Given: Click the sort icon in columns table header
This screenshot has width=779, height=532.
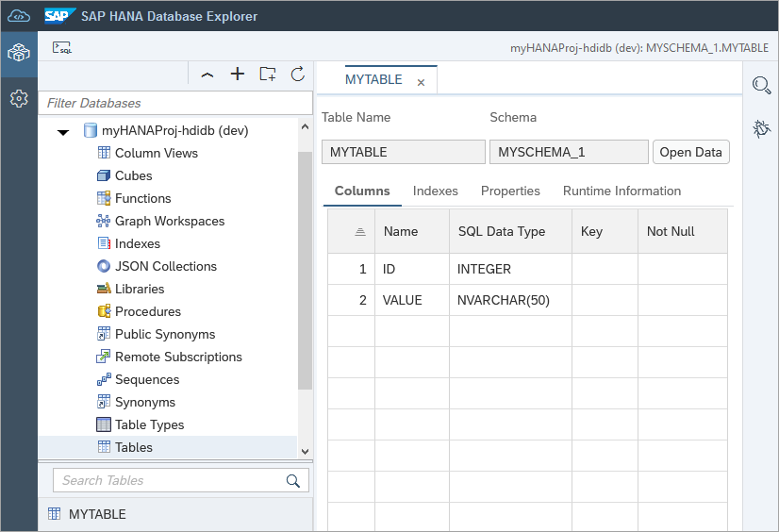Looking at the screenshot, I should pyautogui.click(x=360, y=231).
